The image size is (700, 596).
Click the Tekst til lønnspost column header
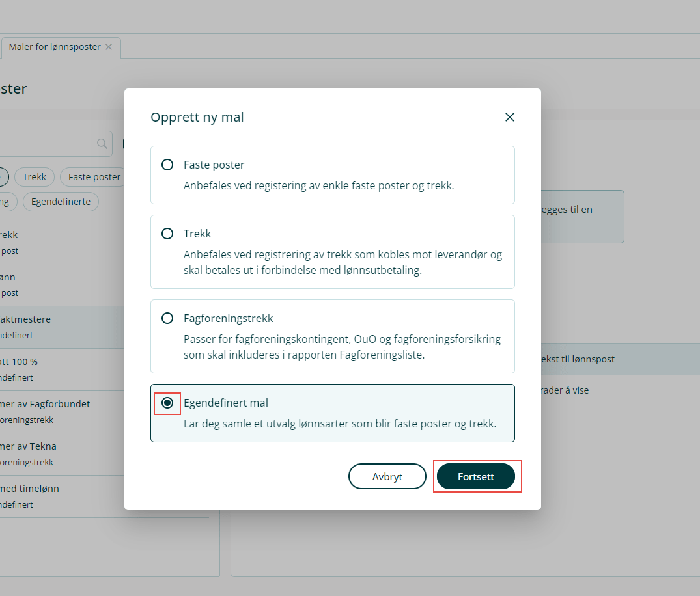[x=576, y=359]
